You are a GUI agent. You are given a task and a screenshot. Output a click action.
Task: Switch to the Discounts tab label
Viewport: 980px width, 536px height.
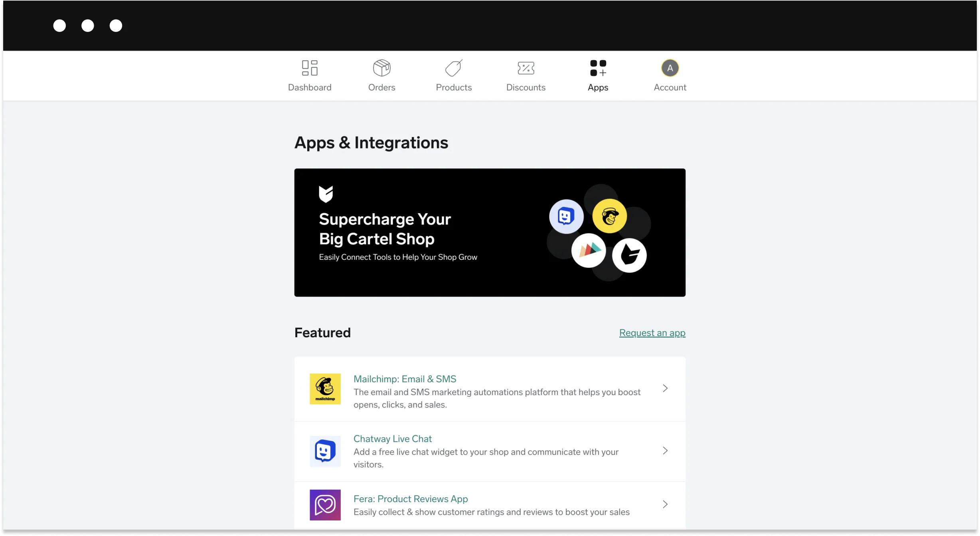point(526,87)
